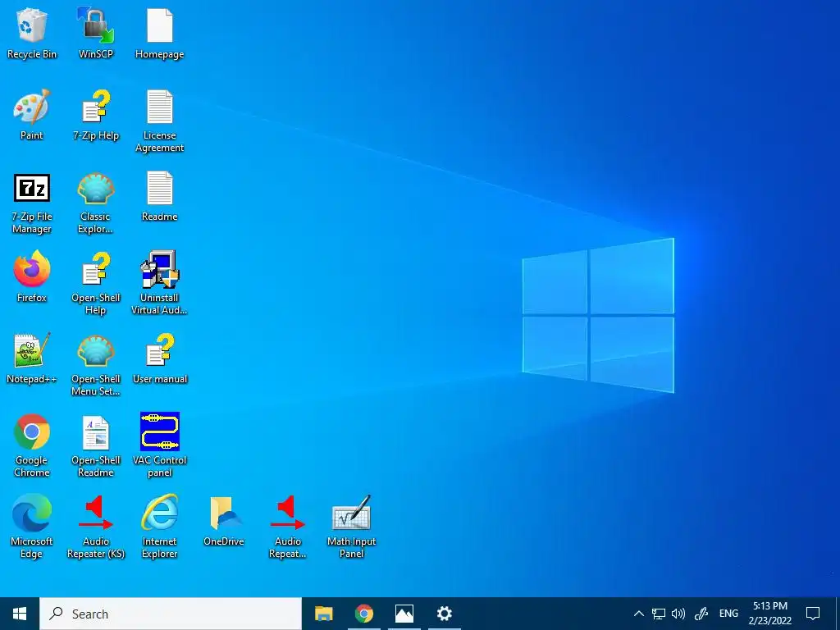Click the taskbar Search box

click(x=171, y=614)
